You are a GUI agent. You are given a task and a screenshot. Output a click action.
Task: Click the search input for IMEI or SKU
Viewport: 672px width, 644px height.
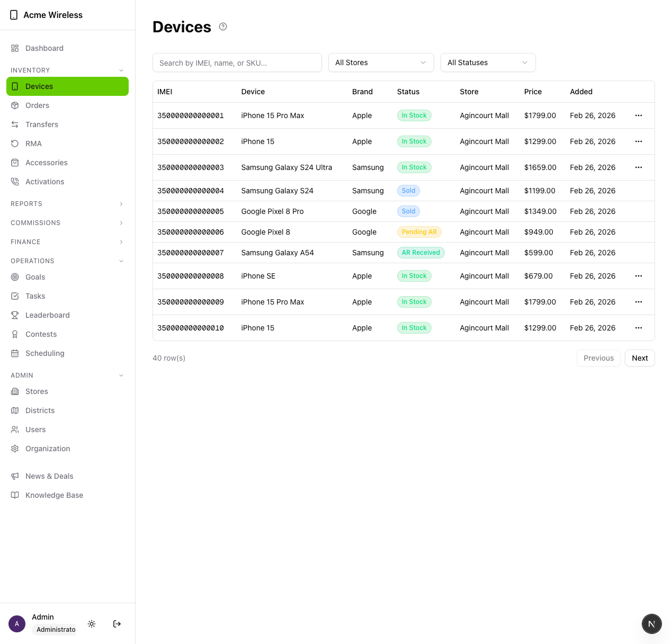tap(237, 62)
